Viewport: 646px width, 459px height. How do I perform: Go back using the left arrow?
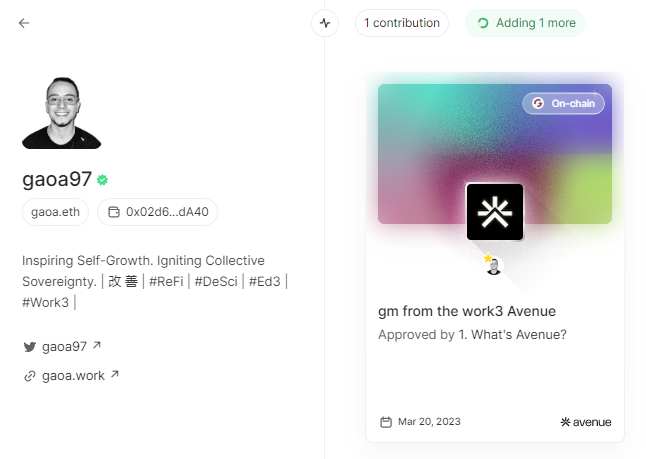click(x=24, y=23)
